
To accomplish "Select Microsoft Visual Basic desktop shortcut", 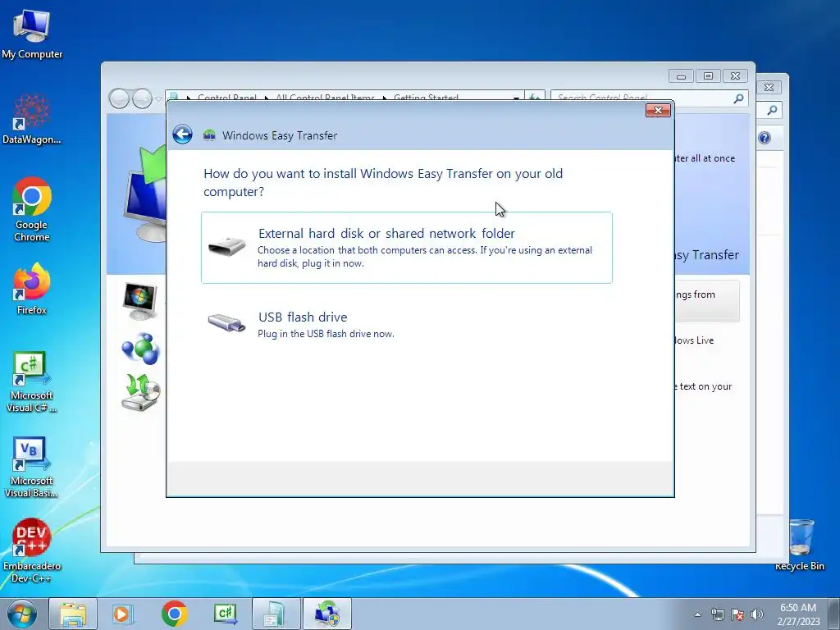I will pyautogui.click(x=32, y=467).
